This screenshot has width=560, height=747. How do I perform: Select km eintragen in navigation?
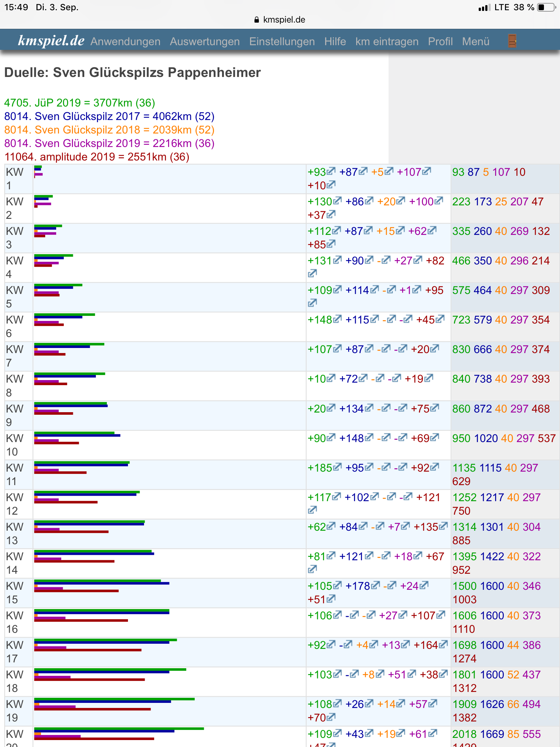pos(387,42)
